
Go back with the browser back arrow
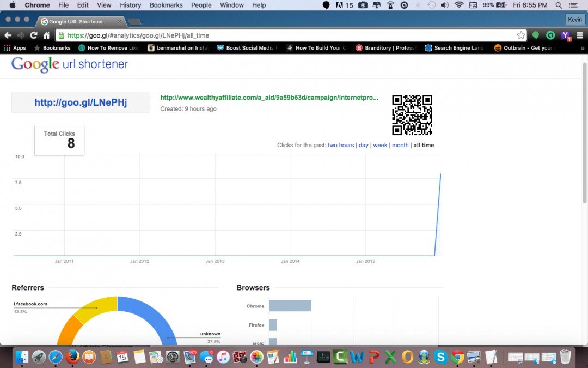(x=8, y=35)
